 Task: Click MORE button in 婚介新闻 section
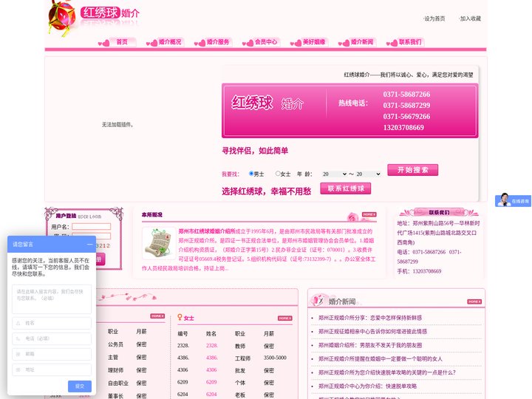click(474, 301)
